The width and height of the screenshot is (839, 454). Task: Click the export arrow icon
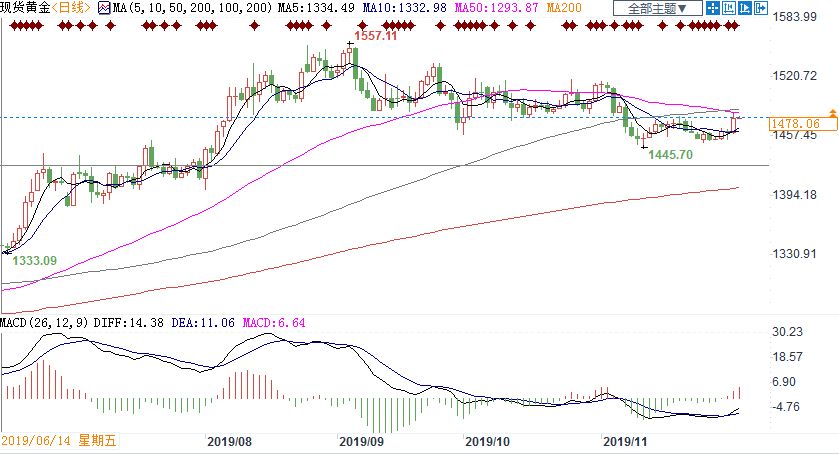(761, 8)
